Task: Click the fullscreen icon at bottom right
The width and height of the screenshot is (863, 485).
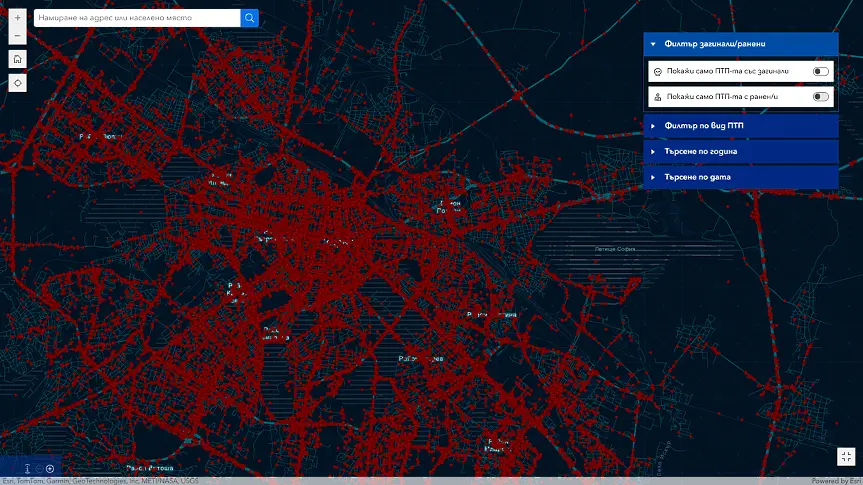Action: [846, 456]
